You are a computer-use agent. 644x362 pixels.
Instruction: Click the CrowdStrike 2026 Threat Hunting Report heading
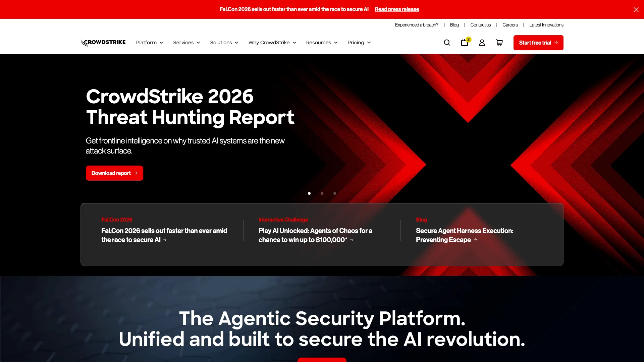tap(190, 107)
